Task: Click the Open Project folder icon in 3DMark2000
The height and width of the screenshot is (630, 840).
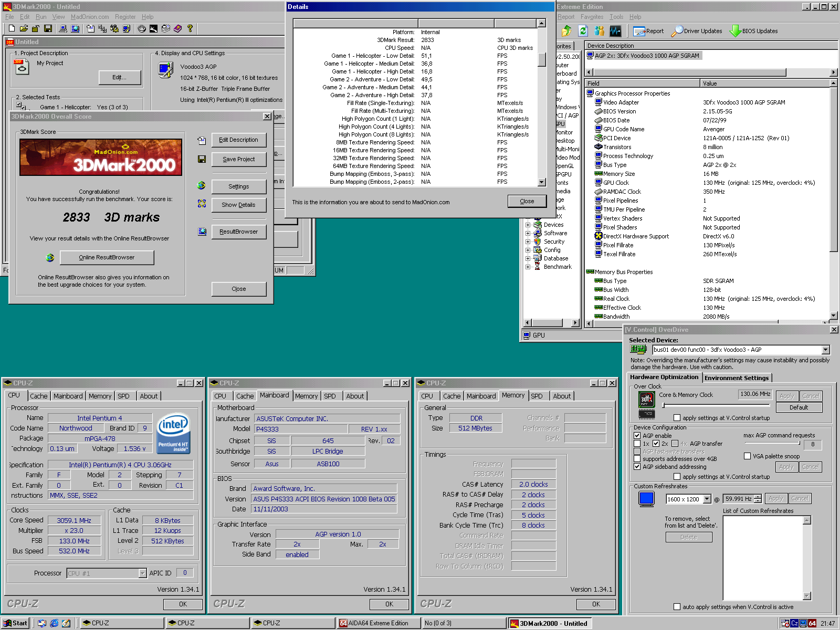Action: pyautogui.click(x=24, y=28)
